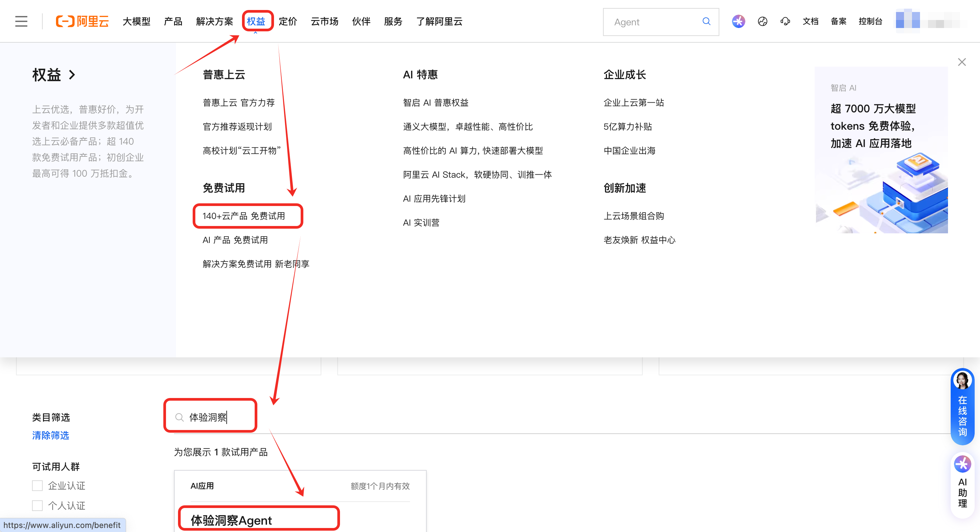Image resolution: width=980 pixels, height=532 pixels.
Task: Check the 企业认证 checkbox
Action: tap(37, 486)
